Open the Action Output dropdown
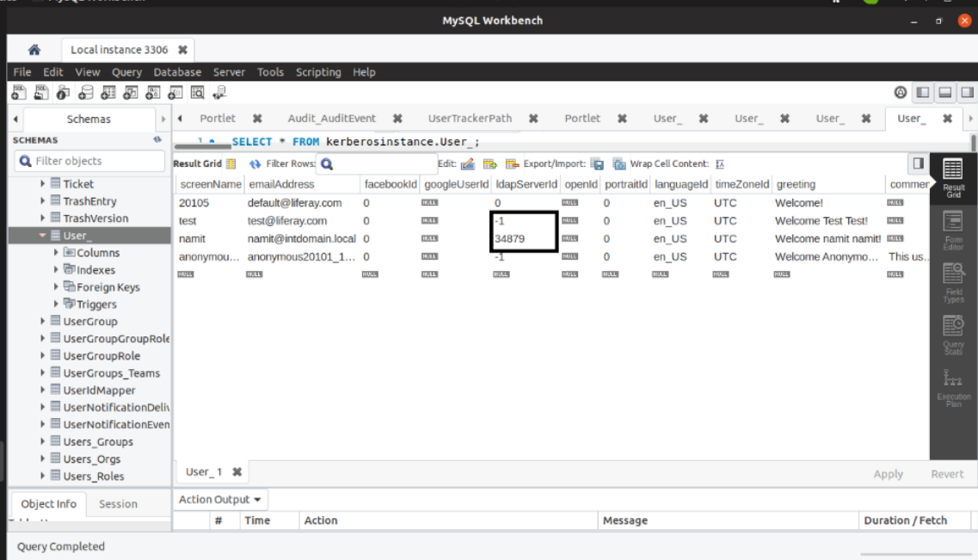 tap(219, 500)
